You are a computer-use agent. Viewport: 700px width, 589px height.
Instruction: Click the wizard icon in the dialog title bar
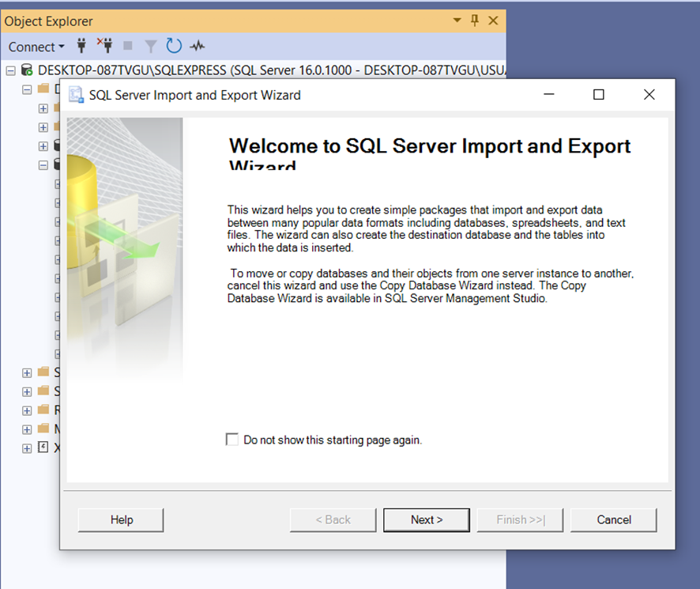point(76,95)
